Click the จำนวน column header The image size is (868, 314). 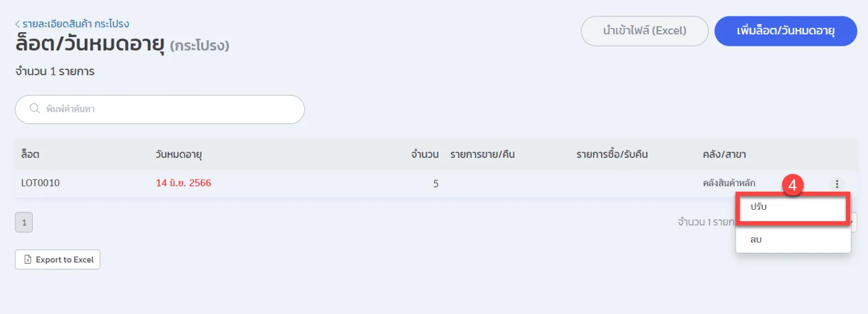[425, 154]
